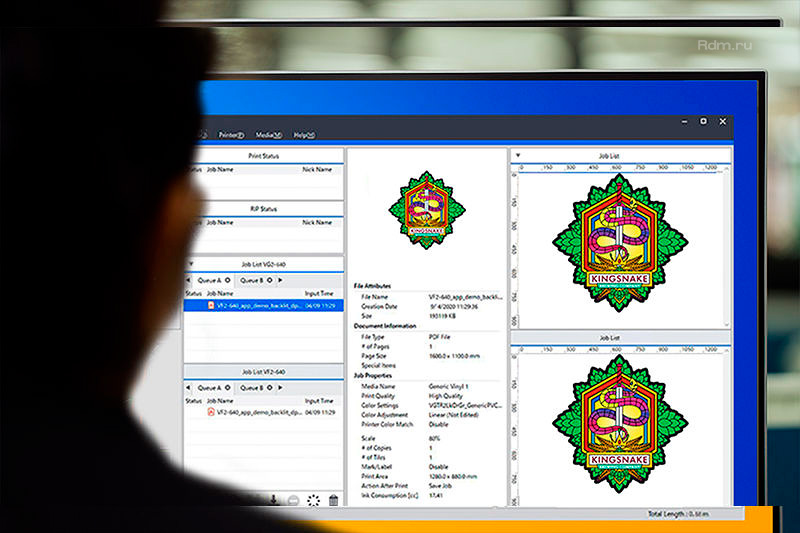800x533 pixels.
Task: Maximize the application window
Action: [704, 121]
